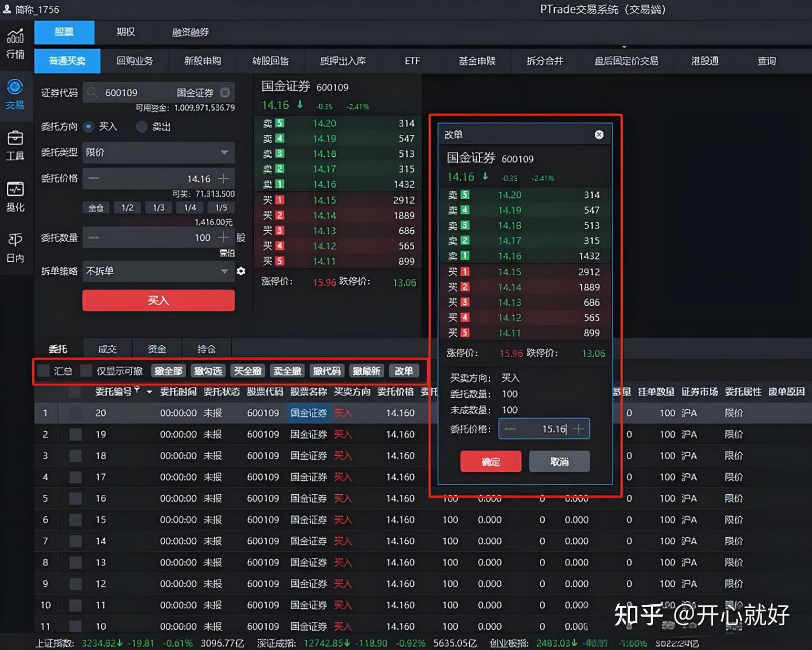Increase委托价格 using the plus stepper
The height and width of the screenshot is (650, 812).
[579, 429]
